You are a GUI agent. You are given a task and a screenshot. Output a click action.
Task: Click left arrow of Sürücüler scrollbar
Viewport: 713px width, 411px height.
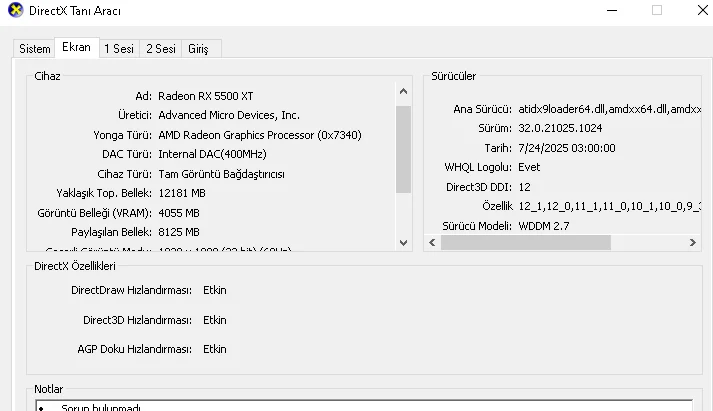pyautogui.click(x=433, y=243)
